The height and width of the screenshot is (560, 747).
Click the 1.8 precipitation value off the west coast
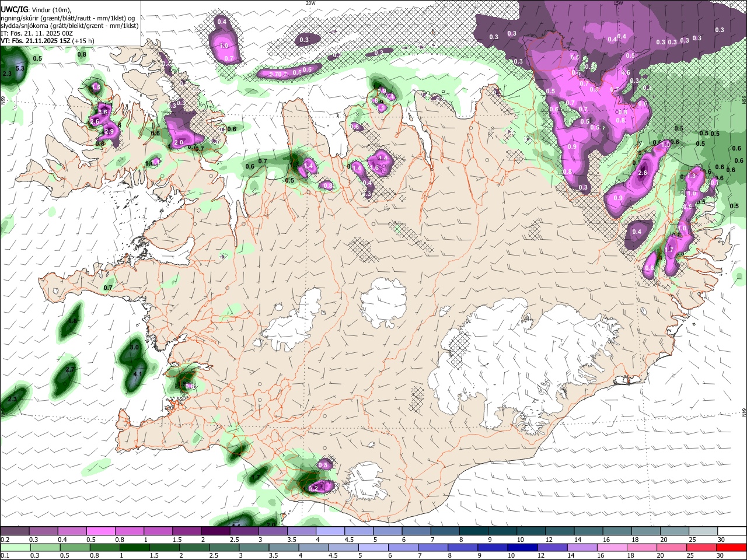point(73,321)
